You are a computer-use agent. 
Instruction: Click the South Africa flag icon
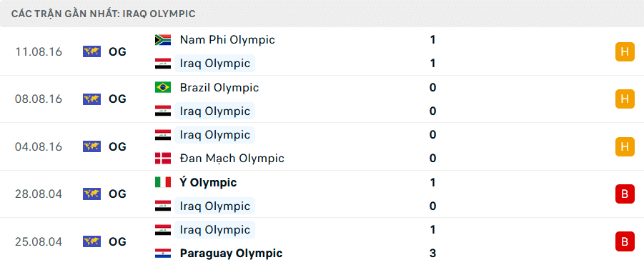163,40
